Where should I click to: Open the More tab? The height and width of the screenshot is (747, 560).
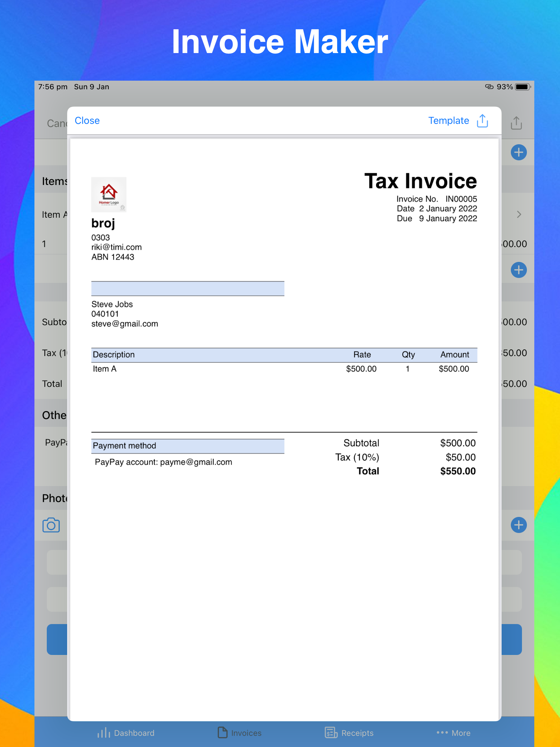pos(453,733)
